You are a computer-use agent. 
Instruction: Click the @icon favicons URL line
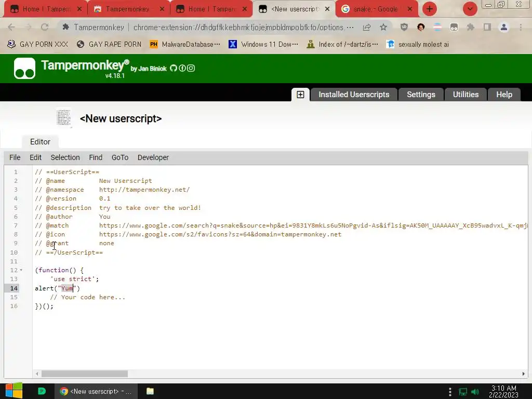(188, 234)
